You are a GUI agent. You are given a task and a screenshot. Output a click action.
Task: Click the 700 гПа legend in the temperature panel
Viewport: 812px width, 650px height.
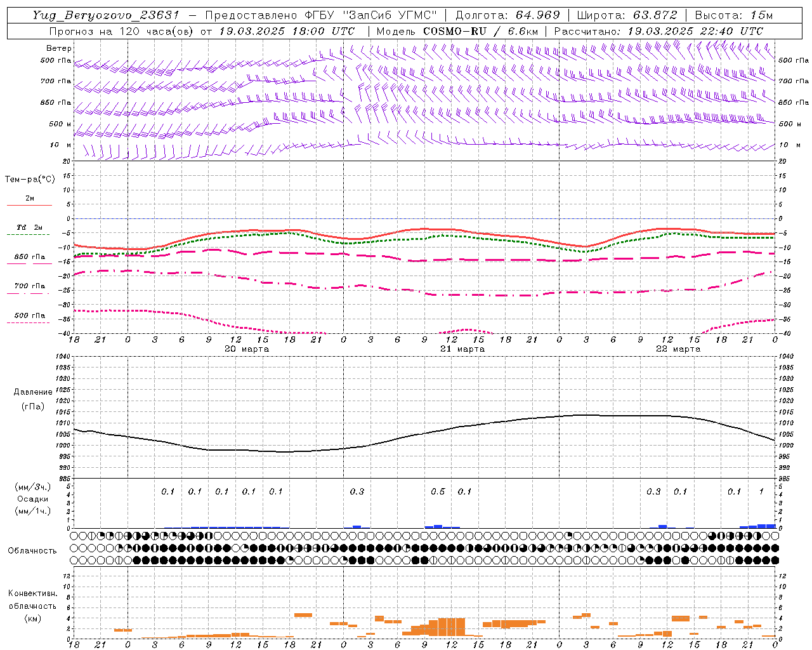[x=30, y=286]
